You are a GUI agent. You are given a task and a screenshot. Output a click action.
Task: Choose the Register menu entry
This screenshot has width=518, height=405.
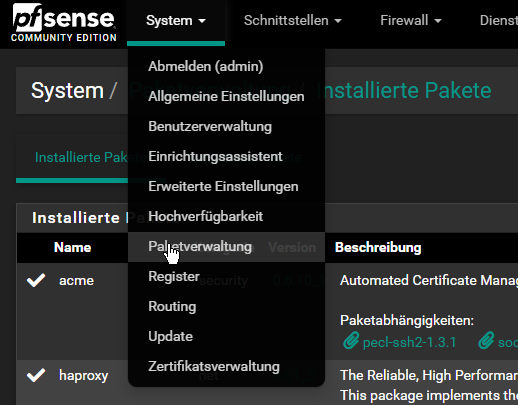click(226, 276)
